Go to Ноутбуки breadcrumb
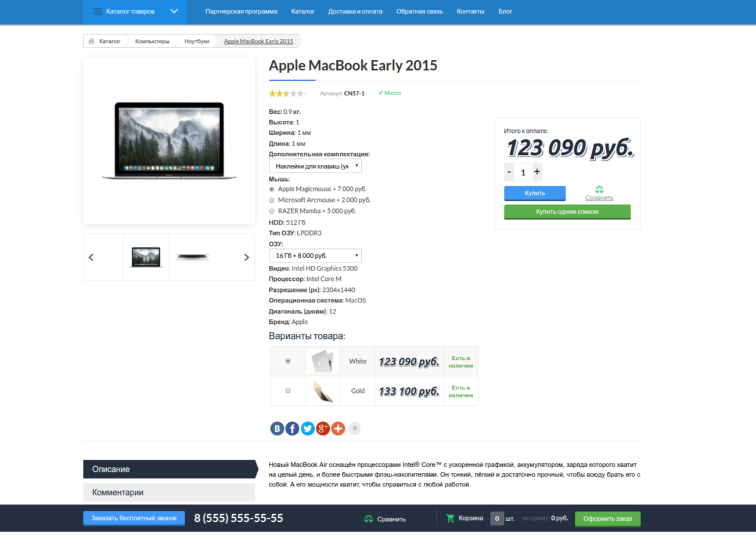The width and height of the screenshot is (756, 545). (196, 41)
